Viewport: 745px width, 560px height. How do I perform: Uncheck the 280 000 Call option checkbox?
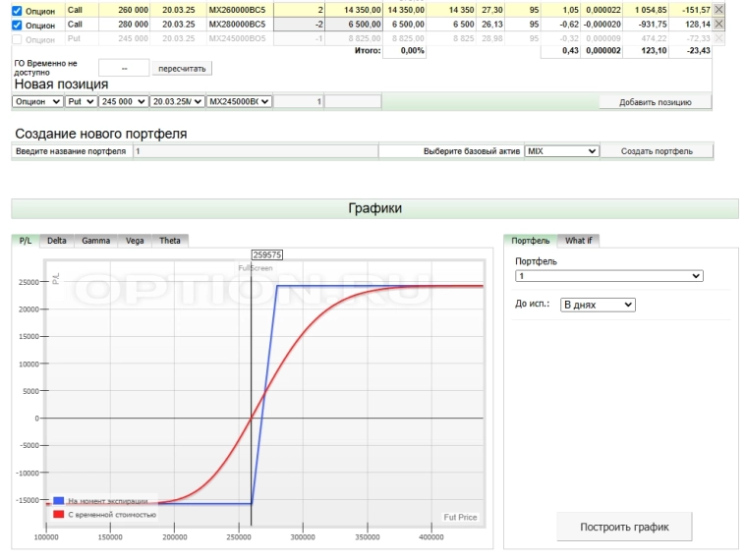(x=17, y=26)
